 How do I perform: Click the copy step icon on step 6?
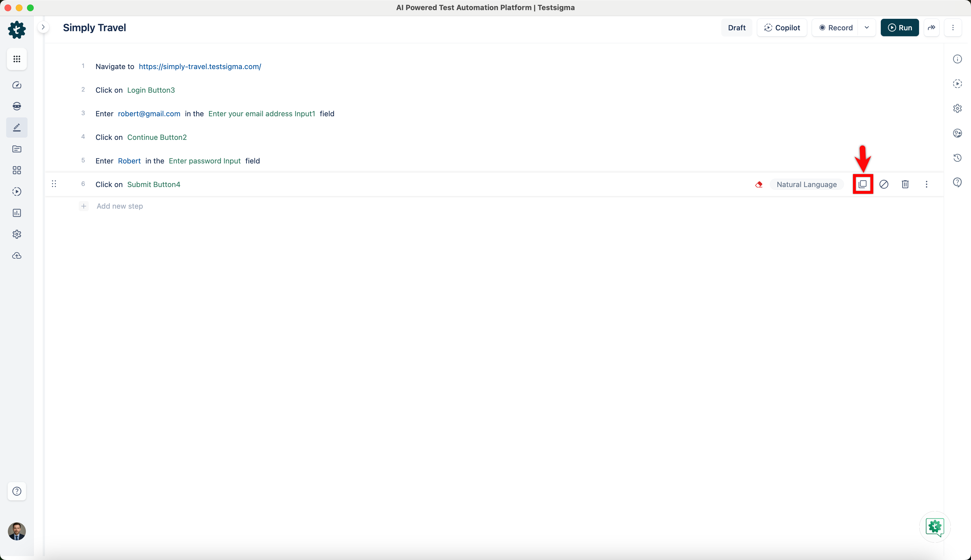(863, 184)
